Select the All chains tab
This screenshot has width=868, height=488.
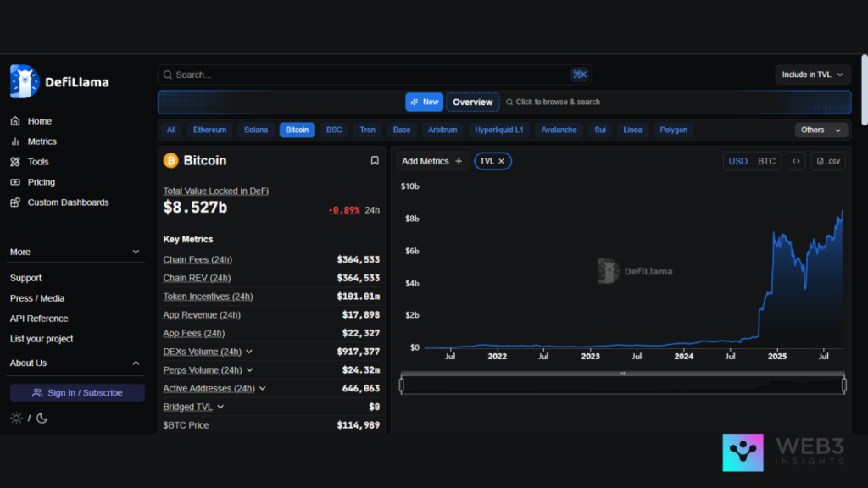[x=171, y=130]
